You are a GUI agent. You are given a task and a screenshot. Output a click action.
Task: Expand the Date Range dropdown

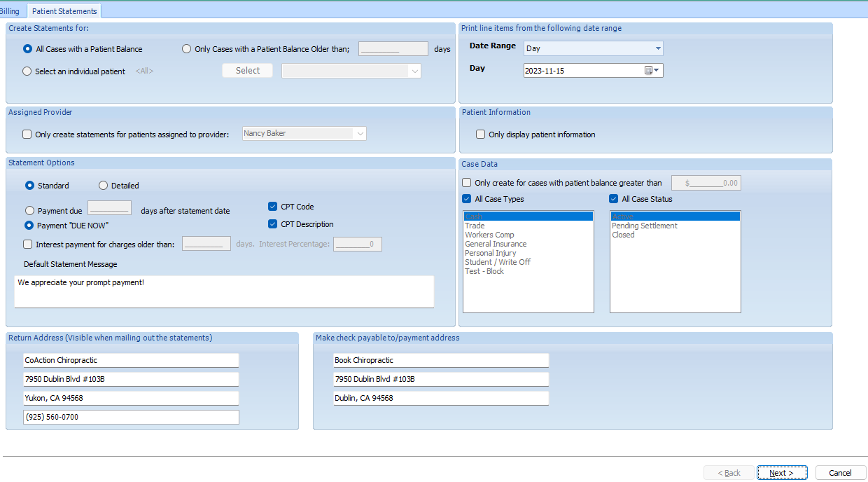coord(658,48)
